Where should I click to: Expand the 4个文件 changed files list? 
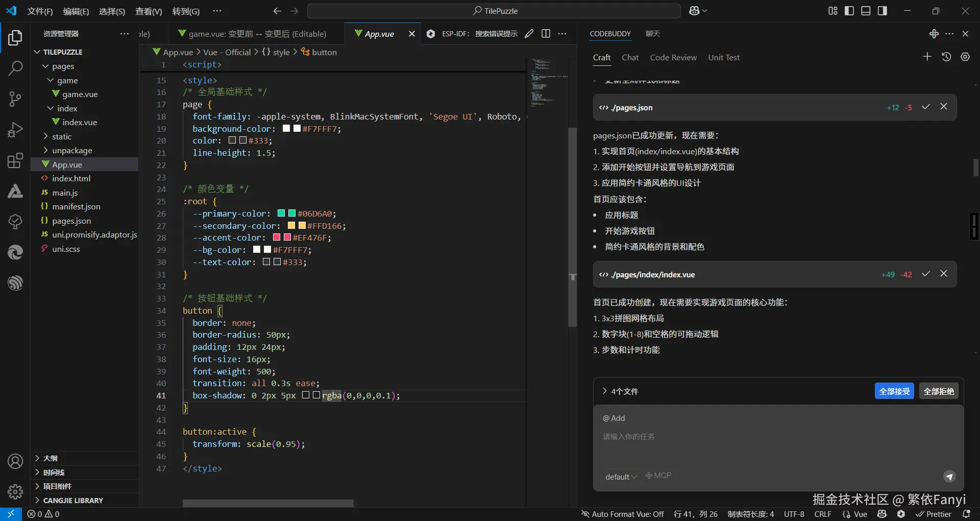pyautogui.click(x=620, y=391)
